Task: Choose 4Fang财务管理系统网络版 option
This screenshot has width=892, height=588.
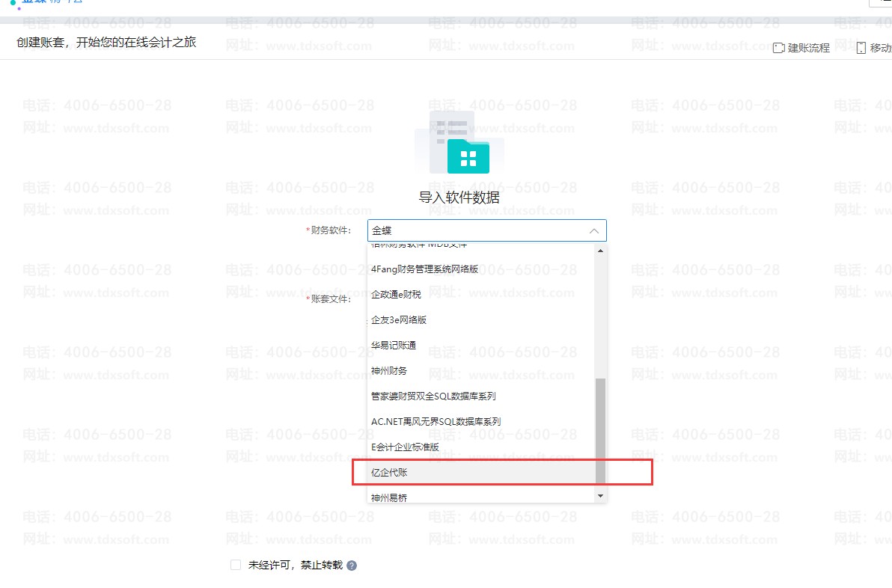Action: pyautogui.click(x=424, y=269)
